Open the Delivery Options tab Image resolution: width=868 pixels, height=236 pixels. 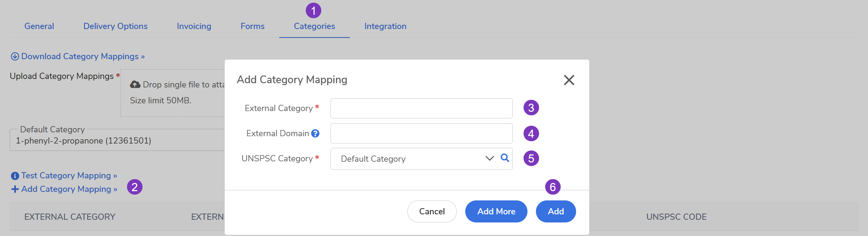tap(115, 26)
